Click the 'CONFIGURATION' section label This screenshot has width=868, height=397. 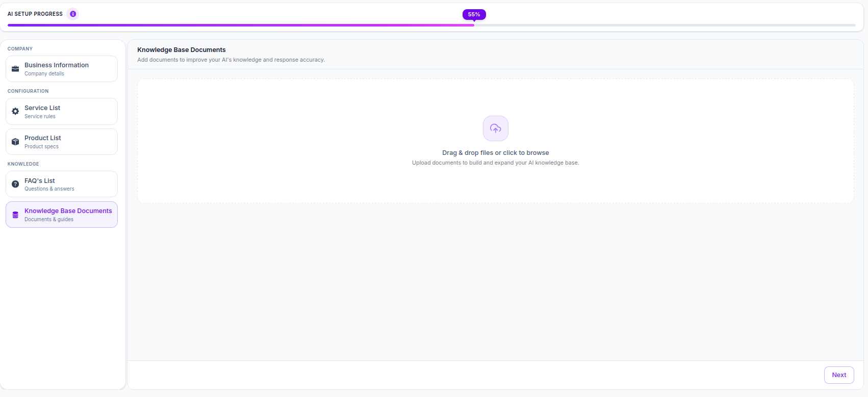tap(28, 91)
